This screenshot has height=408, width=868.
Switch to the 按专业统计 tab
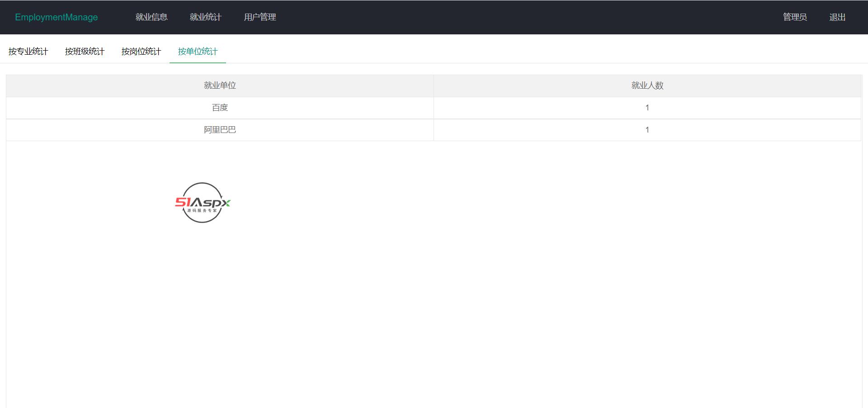click(x=28, y=52)
